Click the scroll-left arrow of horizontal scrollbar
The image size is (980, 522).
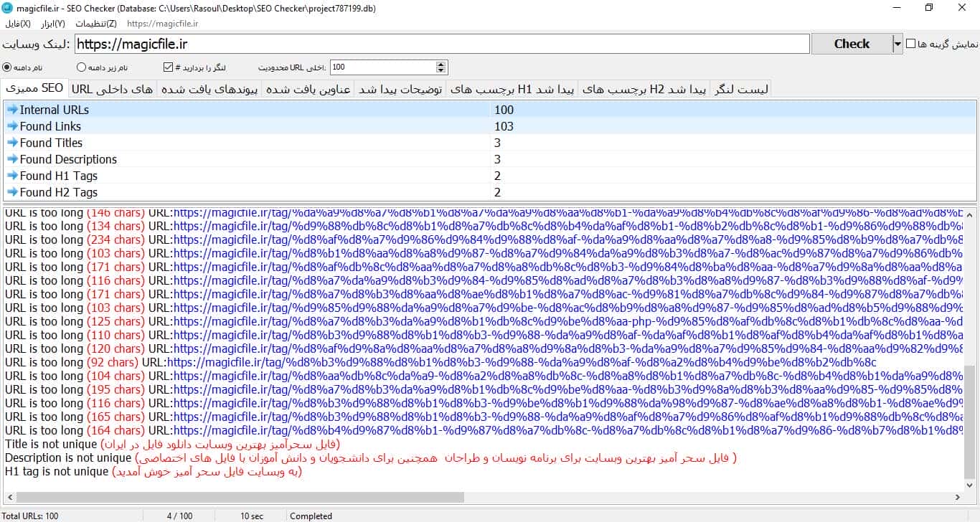pos(9,497)
